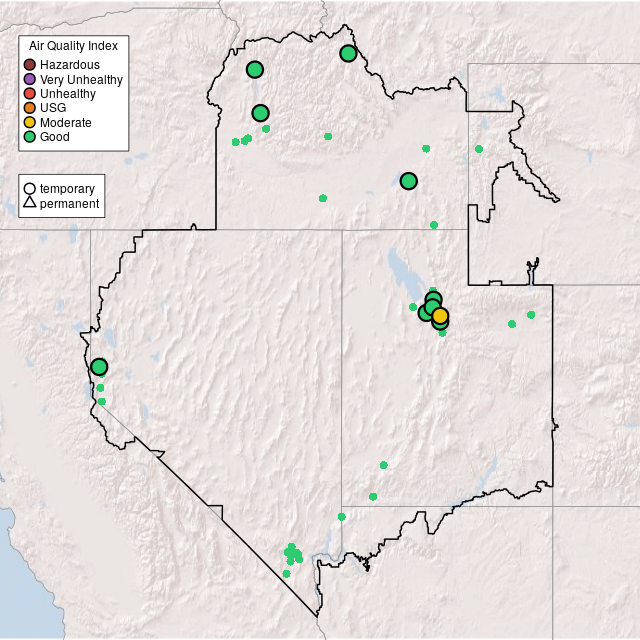Click the large green marker near the western border
This screenshot has height=640, width=640.
tap(99, 367)
